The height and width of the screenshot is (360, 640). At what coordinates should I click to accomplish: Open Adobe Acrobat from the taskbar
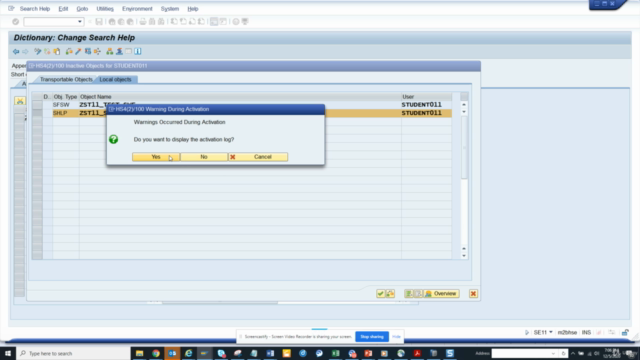(x=417, y=353)
